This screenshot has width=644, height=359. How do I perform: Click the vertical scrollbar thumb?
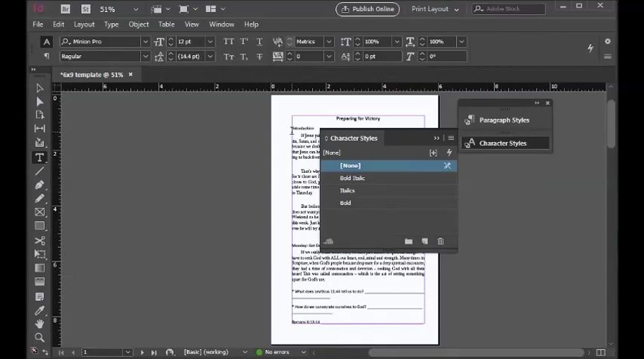610,124
